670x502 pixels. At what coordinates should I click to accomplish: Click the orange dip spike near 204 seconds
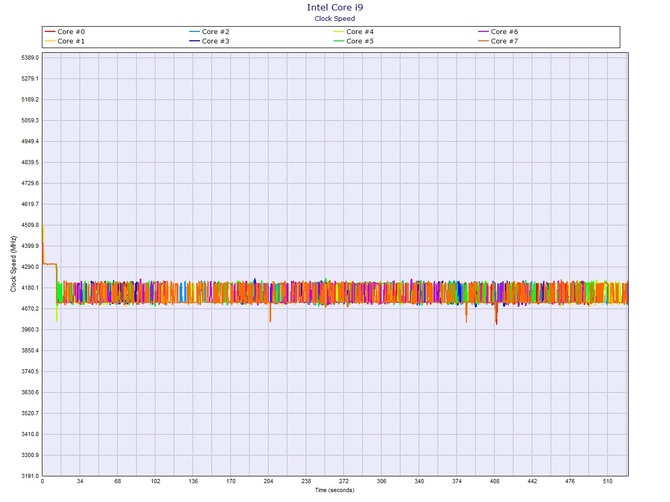tap(270, 313)
